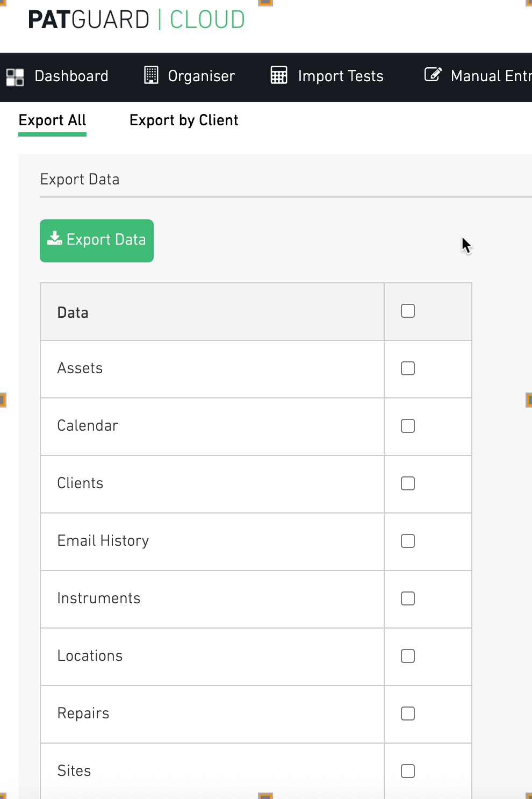Screen dimensions: 532x799
Task: Enable the Calendar export checkbox
Action: 408,426
